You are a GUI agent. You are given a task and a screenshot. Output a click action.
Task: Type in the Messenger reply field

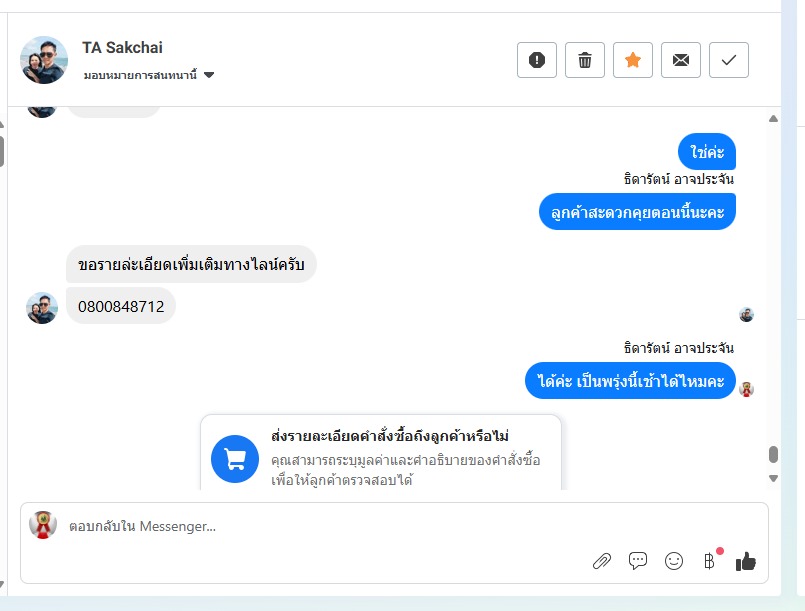point(300,526)
